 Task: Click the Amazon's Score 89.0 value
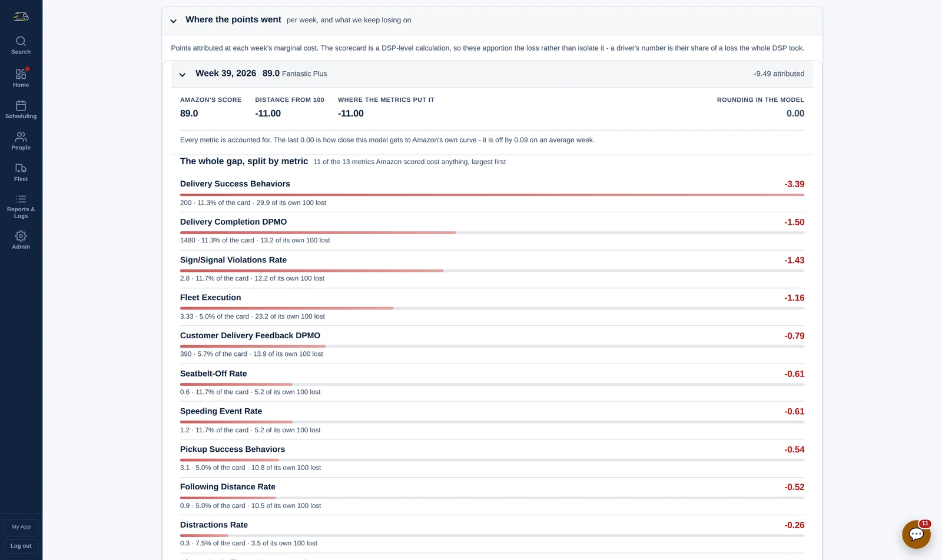(x=189, y=114)
